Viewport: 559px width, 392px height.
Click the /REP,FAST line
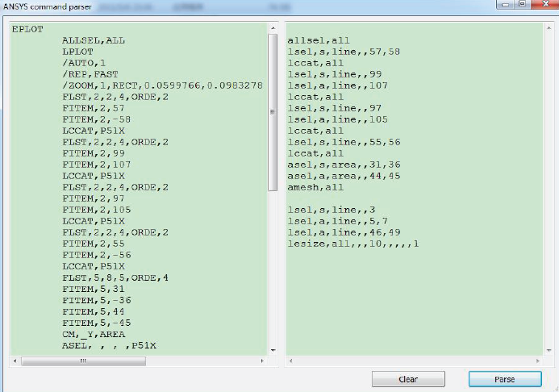point(90,74)
